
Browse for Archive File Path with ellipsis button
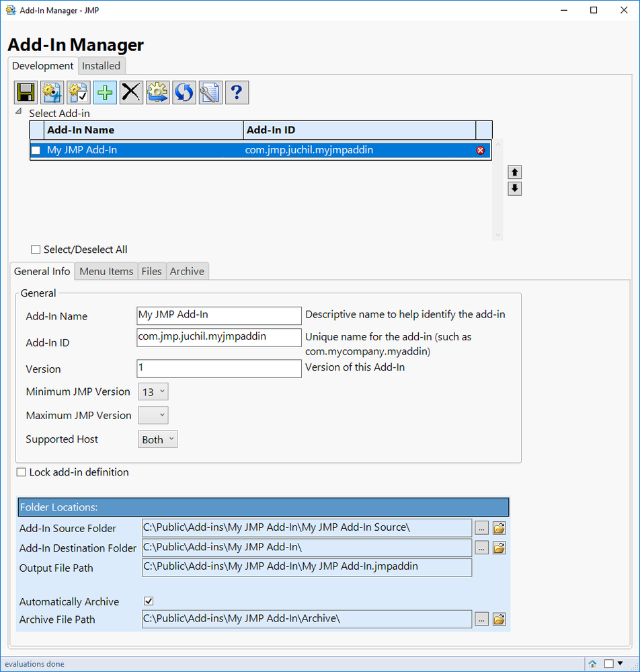pyautogui.click(x=481, y=619)
